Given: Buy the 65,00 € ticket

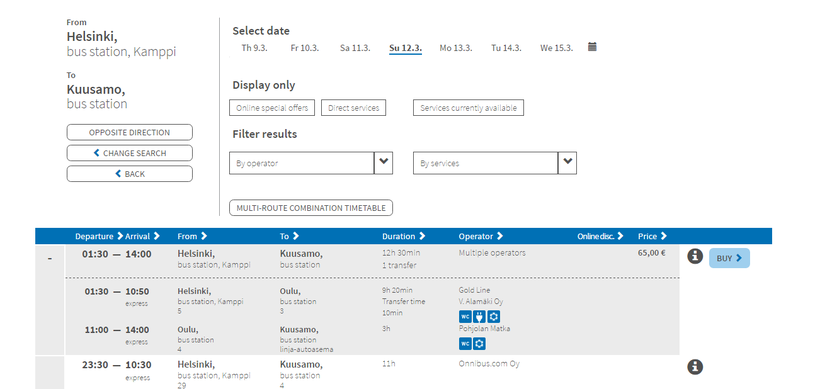Looking at the screenshot, I should click(x=729, y=258).
